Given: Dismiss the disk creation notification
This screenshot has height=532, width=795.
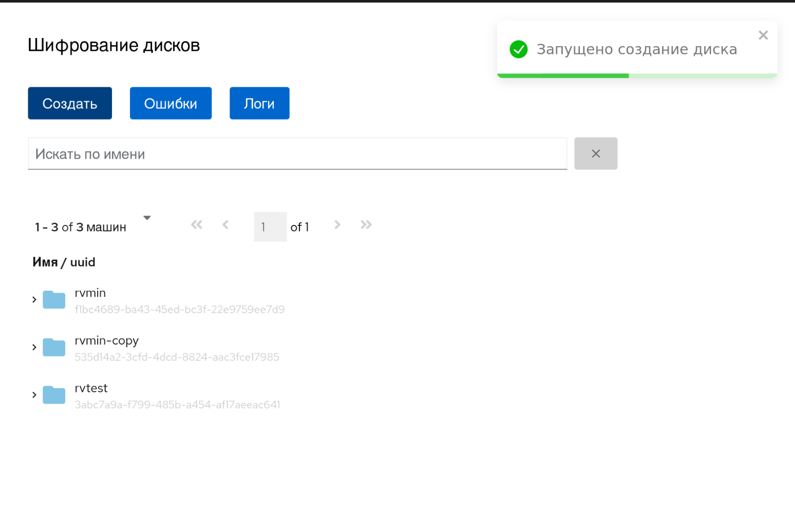Looking at the screenshot, I should tap(763, 35).
